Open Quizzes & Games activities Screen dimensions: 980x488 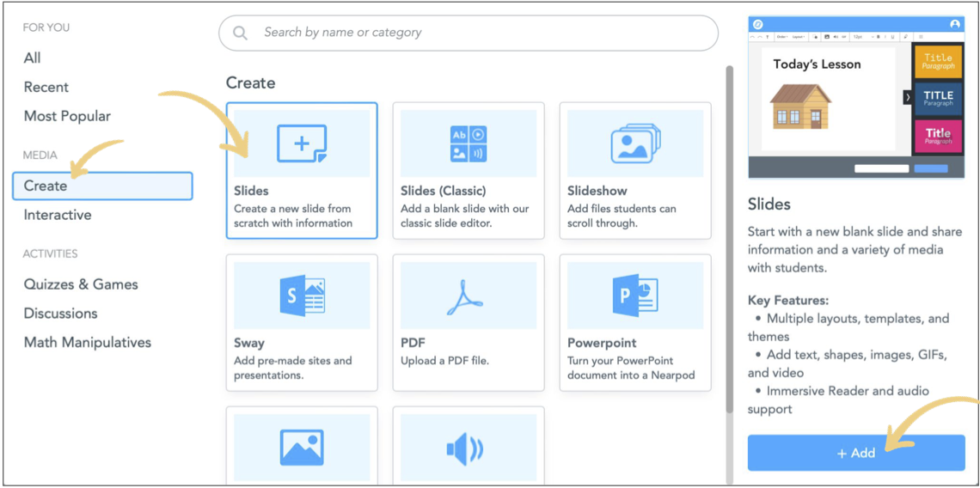(81, 284)
